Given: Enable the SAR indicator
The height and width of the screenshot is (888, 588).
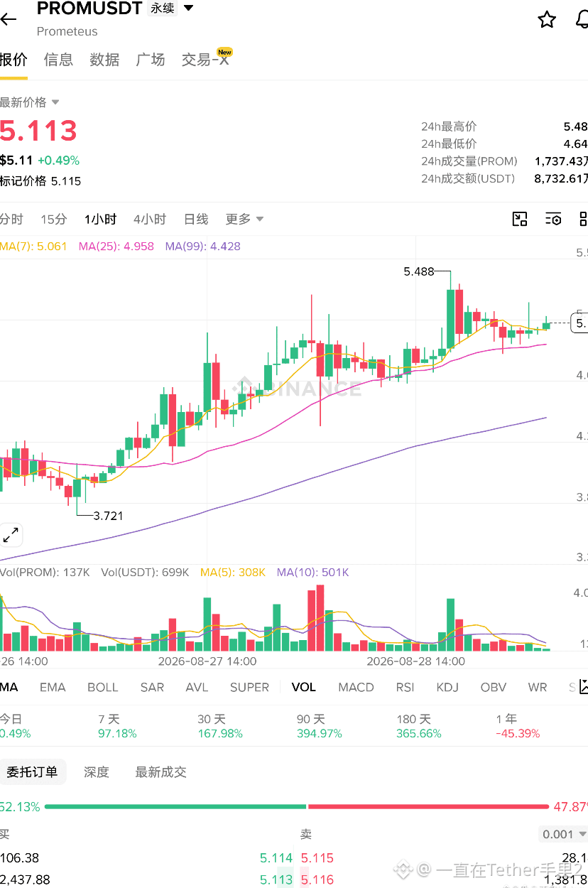Looking at the screenshot, I should tap(152, 687).
